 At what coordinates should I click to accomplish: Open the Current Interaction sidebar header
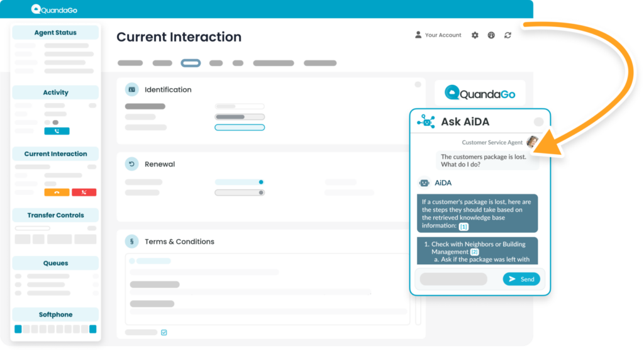[x=55, y=153]
